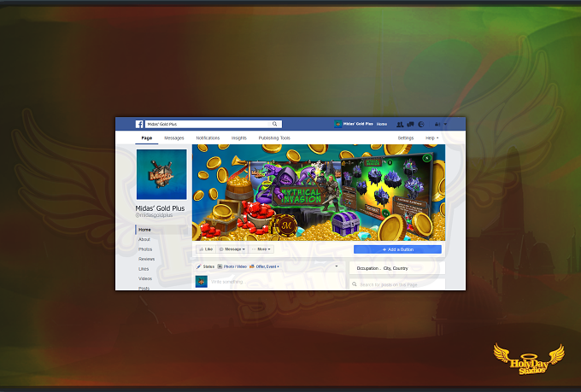Open Photos in the page sidebar
The width and height of the screenshot is (581, 392).
pyautogui.click(x=145, y=249)
